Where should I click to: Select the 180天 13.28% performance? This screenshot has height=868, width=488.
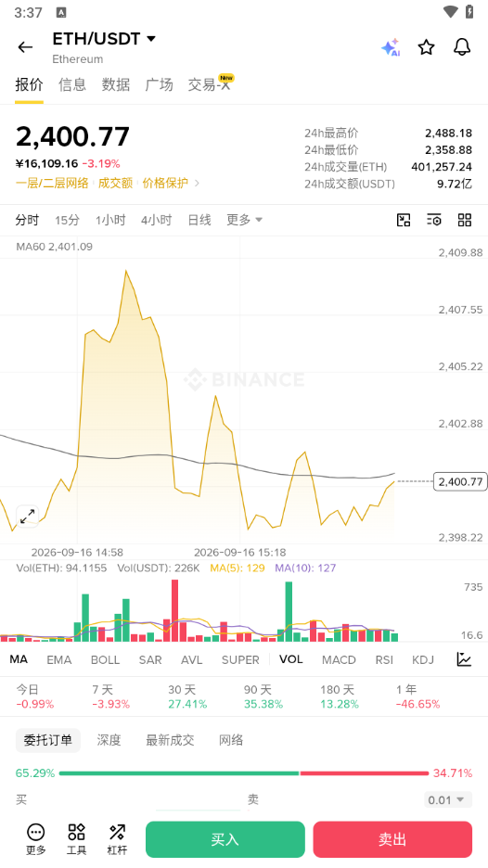[339, 696]
